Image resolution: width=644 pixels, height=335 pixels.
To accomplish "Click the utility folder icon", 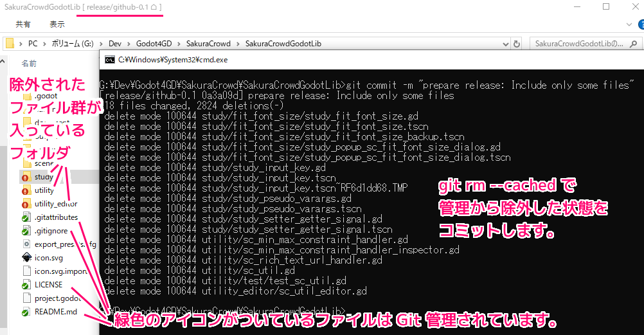I will [x=26, y=190].
